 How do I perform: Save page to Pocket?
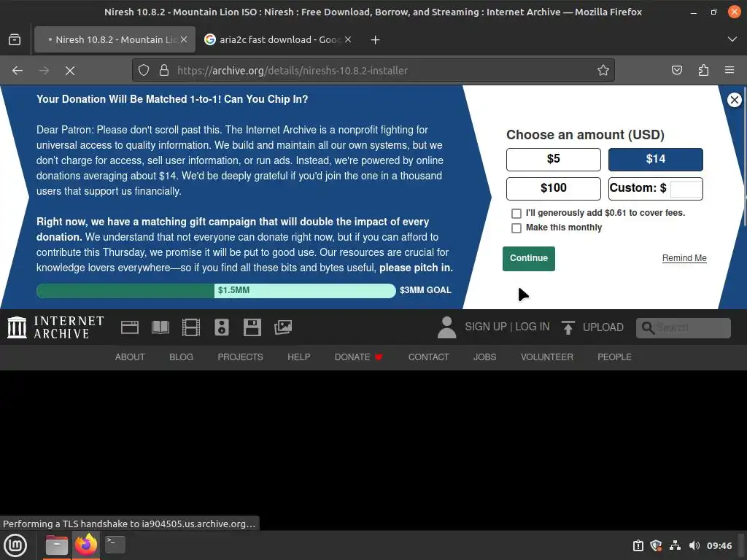[x=676, y=71]
